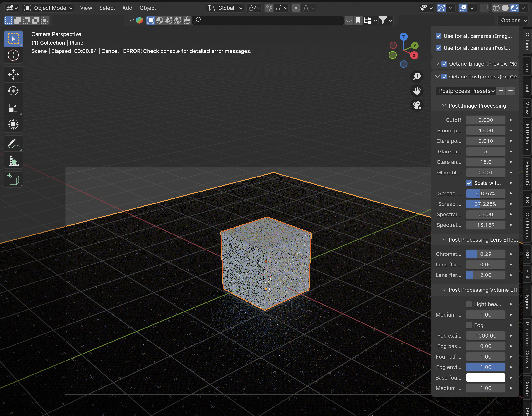Enable the Fog checkbox
Image resolution: width=532 pixels, height=416 pixels.
[x=469, y=325]
